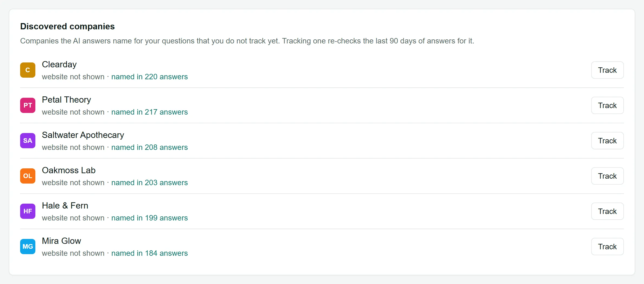Track the Oakmoss Lab company
This screenshot has width=644, height=284.
(607, 176)
